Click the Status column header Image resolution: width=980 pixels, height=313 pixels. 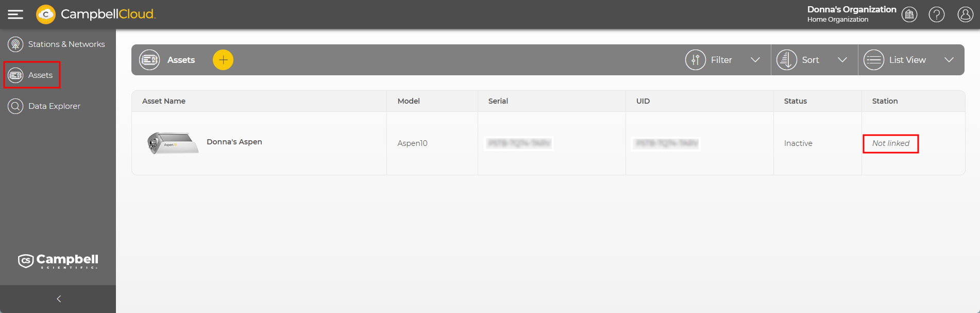pos(796,101)
